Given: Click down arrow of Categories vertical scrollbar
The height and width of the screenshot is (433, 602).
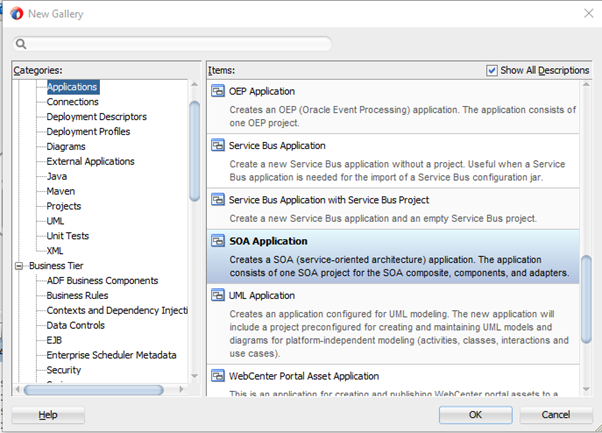Looking at the screenshot, I should pyautogui.click(x=195, y=376).
